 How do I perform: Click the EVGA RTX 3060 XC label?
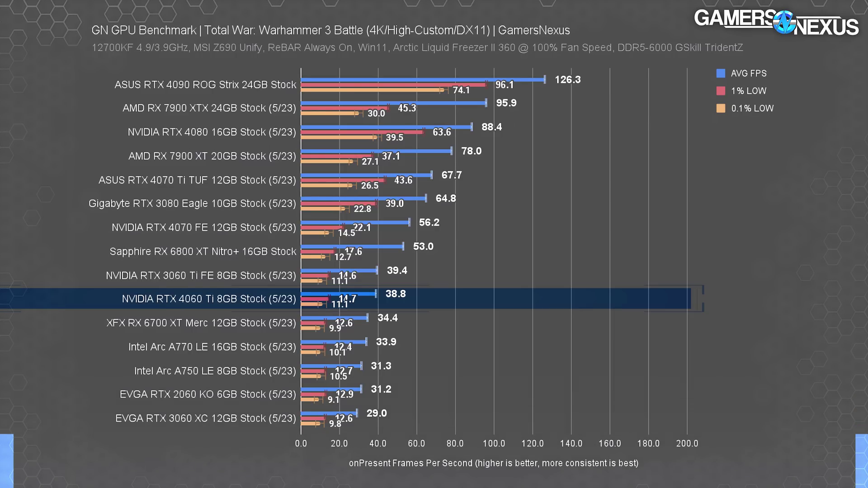click(205, 418)
